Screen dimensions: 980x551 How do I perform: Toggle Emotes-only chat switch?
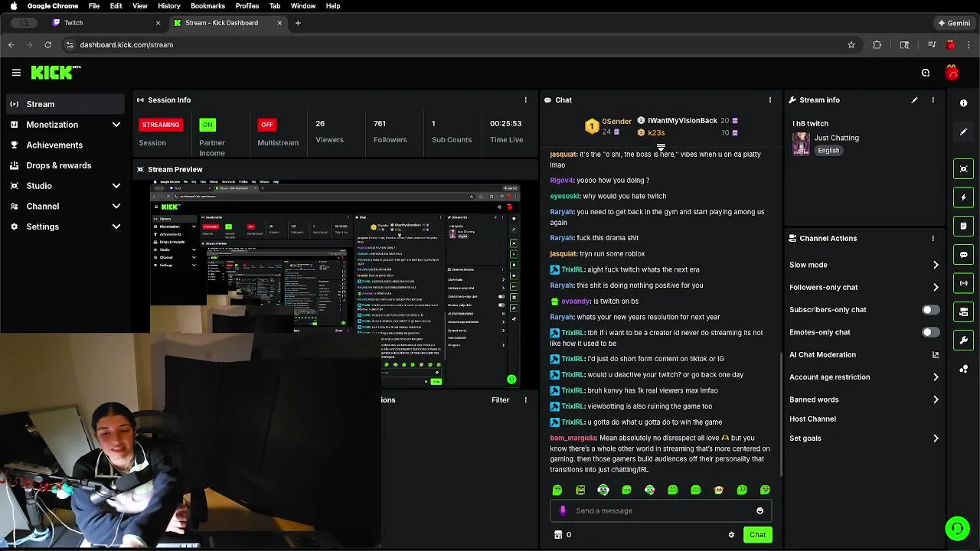pyautogui.click(x=930, y=332)
